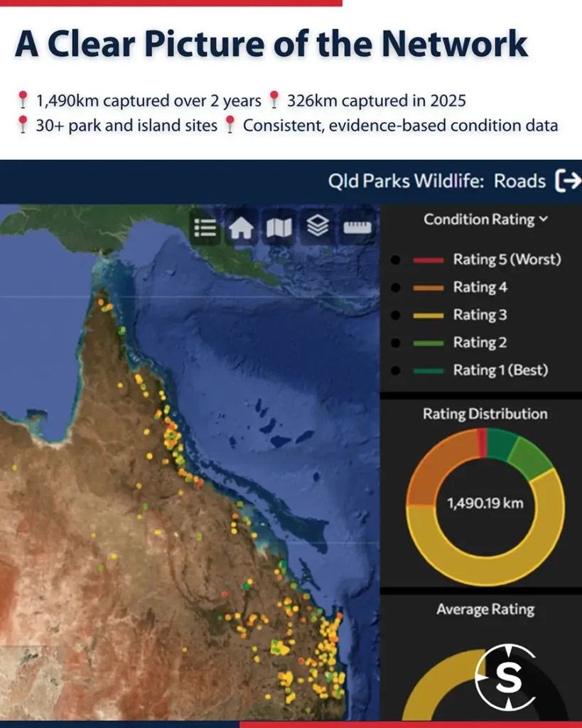Image resolution: width=582 pixels, height=728 pixels.
Task: Select the ruler measure tool
Action: pyautogui.click(x=357, y=227)
